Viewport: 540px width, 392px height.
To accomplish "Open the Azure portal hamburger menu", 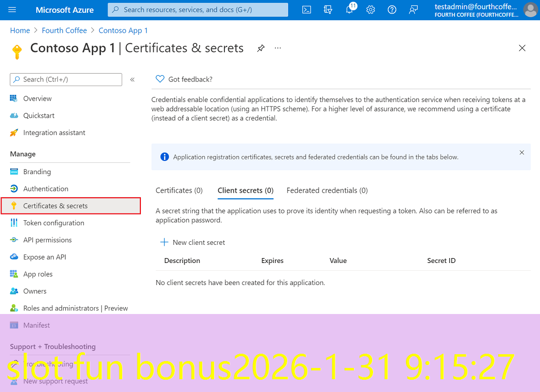I will 12,10.
